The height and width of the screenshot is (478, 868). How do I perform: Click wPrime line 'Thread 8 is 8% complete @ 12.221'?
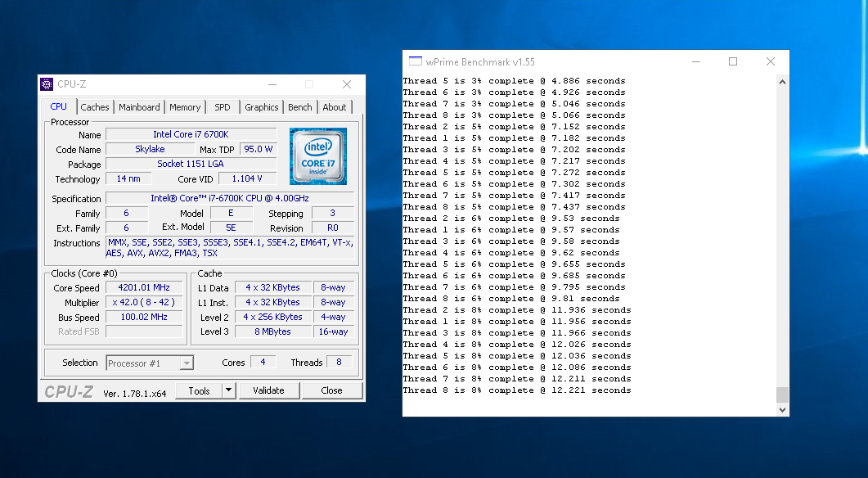pos(517,390)
